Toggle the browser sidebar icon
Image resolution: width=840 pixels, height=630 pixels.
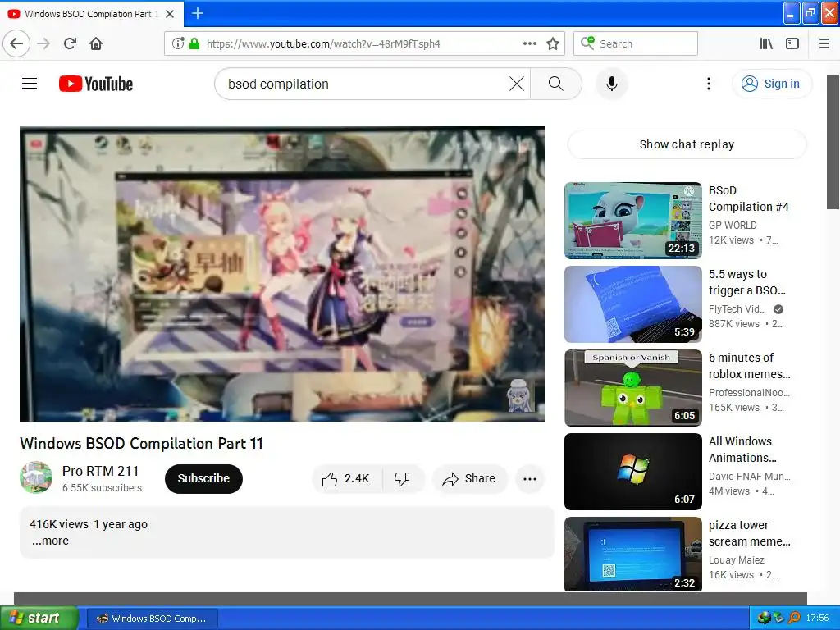[792, 43]
